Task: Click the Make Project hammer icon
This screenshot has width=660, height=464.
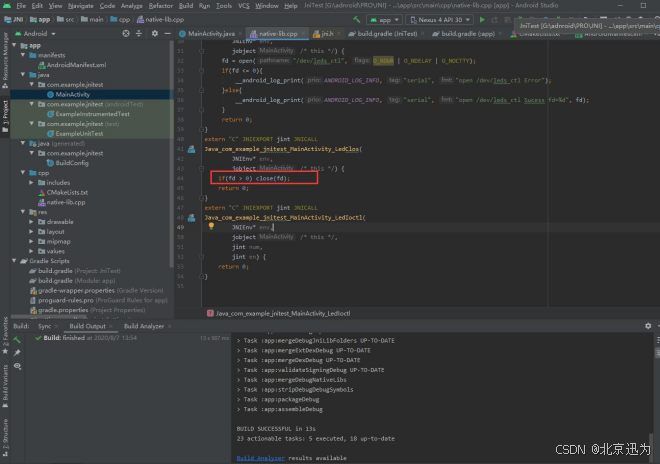Action: 357,20
